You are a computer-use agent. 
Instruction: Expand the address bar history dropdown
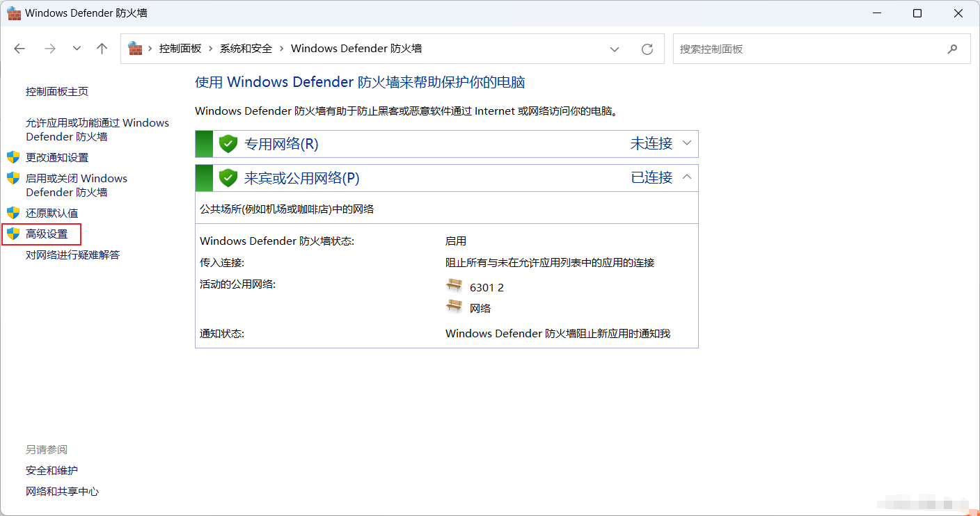615,49
